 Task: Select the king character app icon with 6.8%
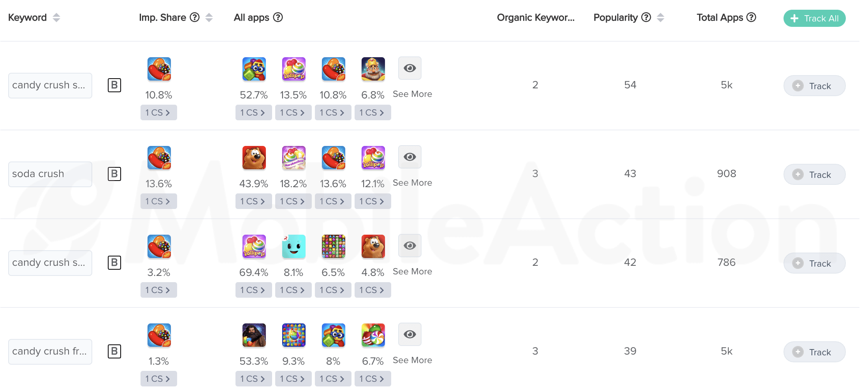coord(373,69)
